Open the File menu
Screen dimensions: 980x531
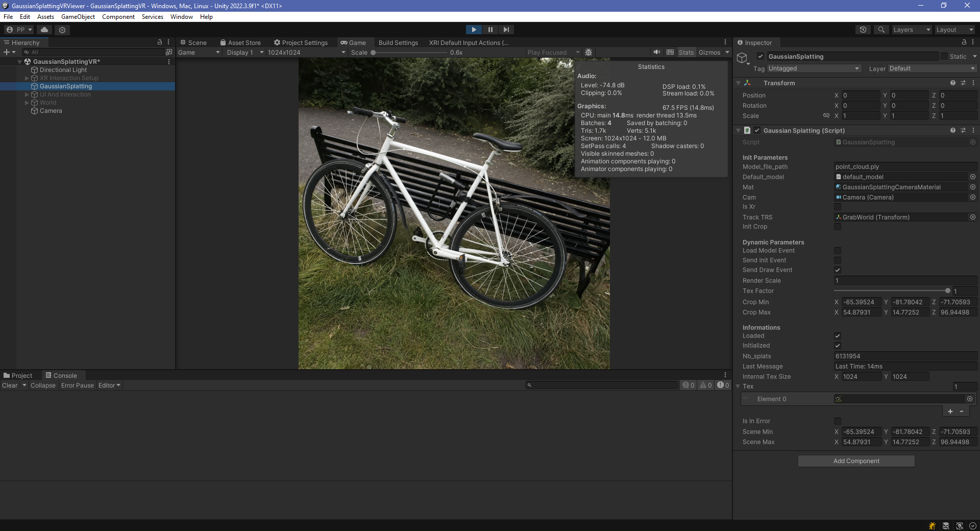pyautogui.click(x=8, y=17)
